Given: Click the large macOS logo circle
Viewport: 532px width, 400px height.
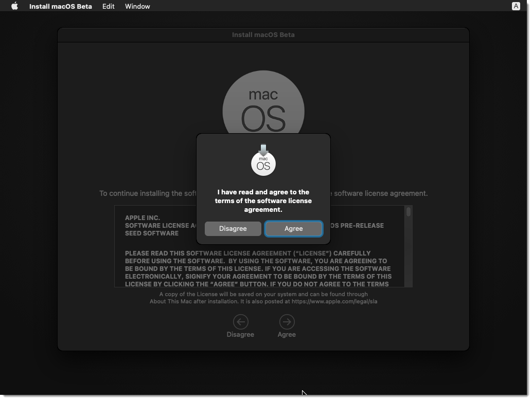Looking at the screenshot, I should point(263,102).
